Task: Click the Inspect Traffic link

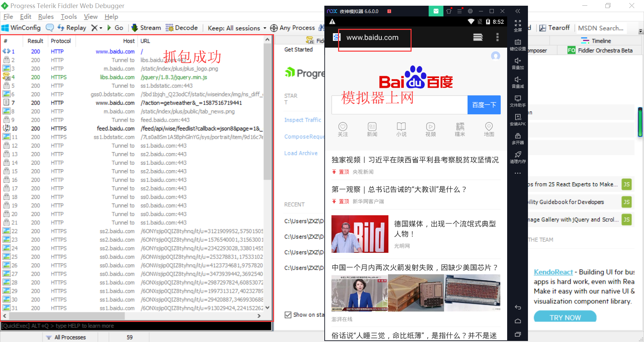Action: 303,120
